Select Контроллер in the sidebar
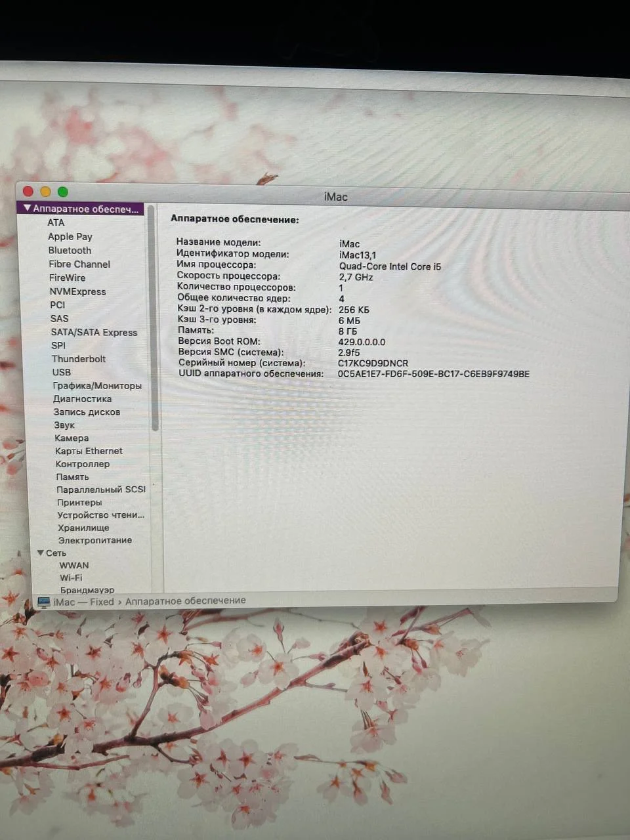630x840 pixels. coord(83,464)
